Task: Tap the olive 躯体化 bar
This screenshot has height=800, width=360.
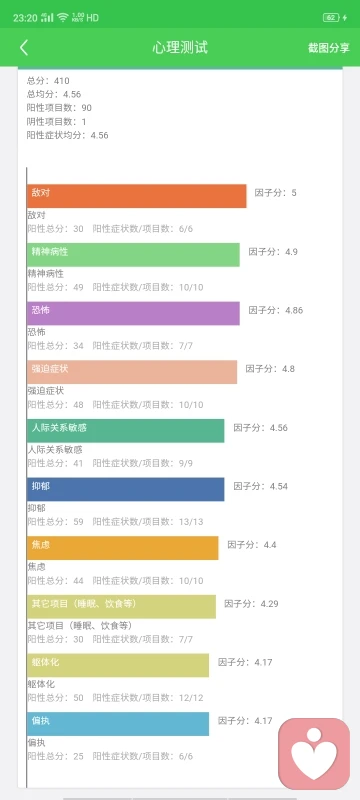Action: tap(118, 665)
